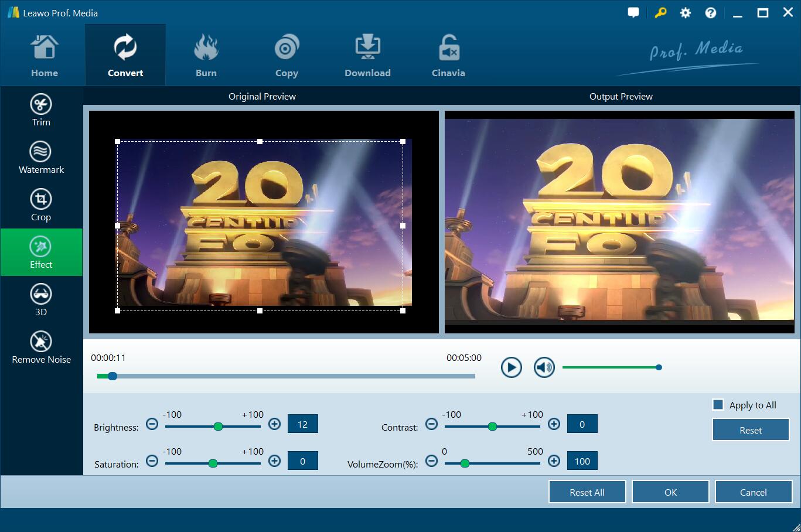Viewport: 801px width, 532px height.
Task: Switch to the Download tab
Action: [367, 56]
